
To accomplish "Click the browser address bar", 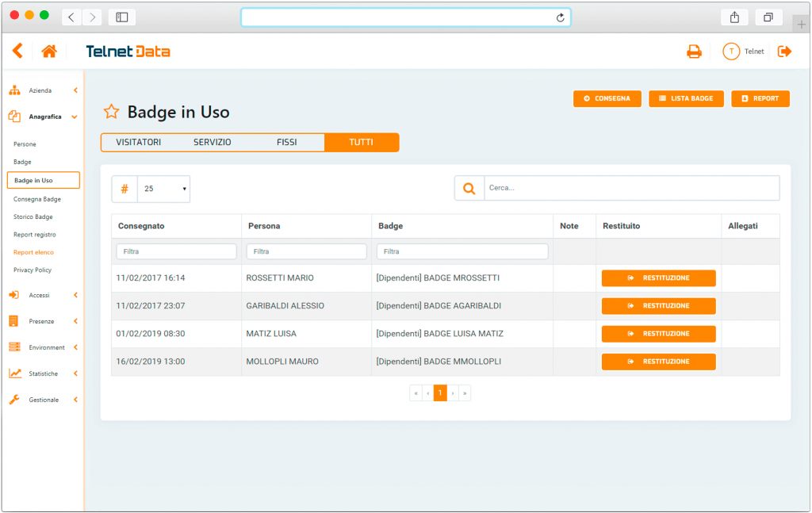I will point(406,17).
